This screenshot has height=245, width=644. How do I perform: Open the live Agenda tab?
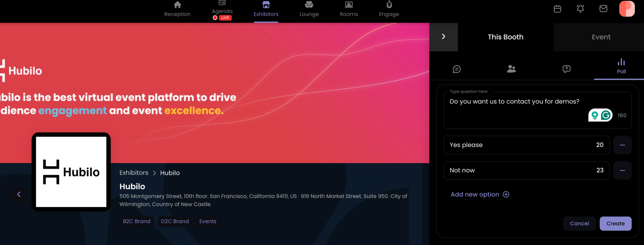click(222, 10)
